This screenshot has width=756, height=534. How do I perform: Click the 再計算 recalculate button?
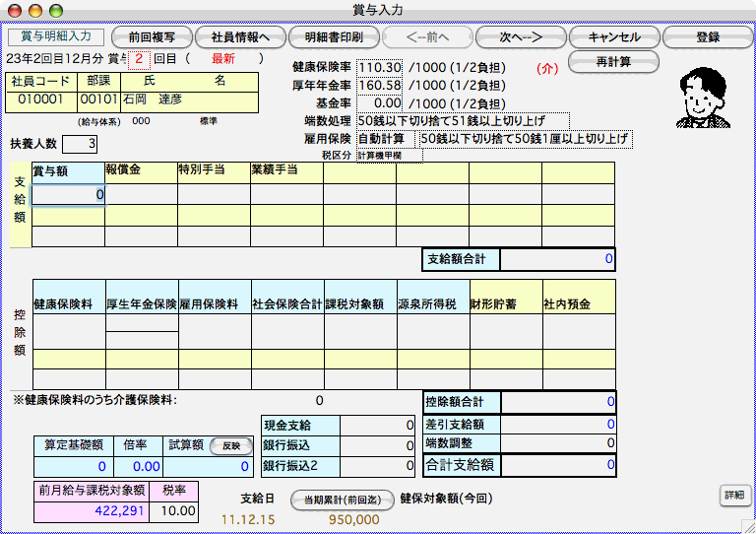click(613, 62)
